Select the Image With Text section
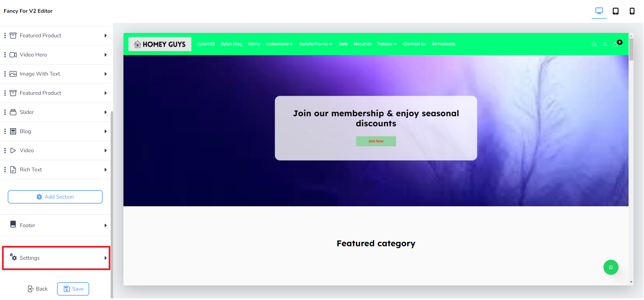 tap(55, 74)
